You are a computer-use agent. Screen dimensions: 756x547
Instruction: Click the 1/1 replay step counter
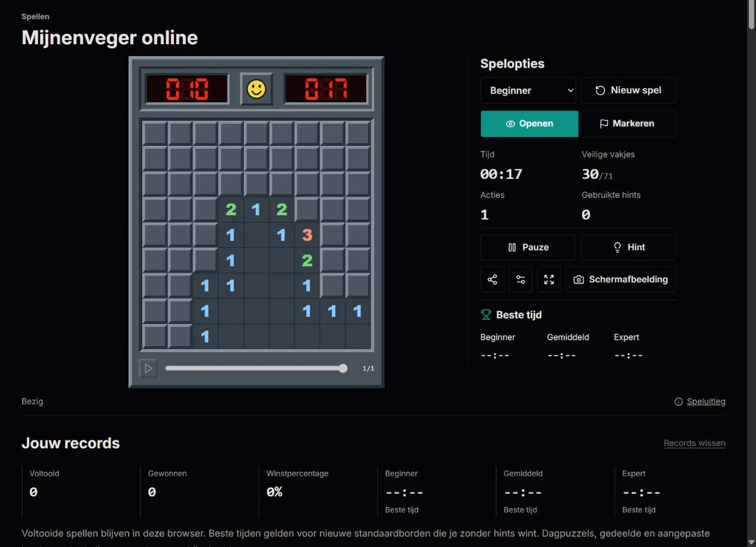(x=369, y=369)
